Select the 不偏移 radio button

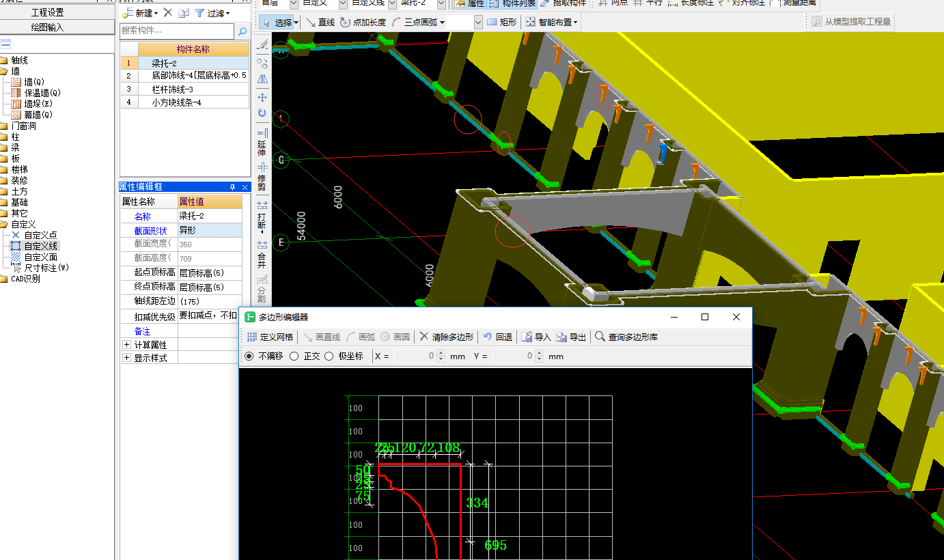tap(249, 356)
